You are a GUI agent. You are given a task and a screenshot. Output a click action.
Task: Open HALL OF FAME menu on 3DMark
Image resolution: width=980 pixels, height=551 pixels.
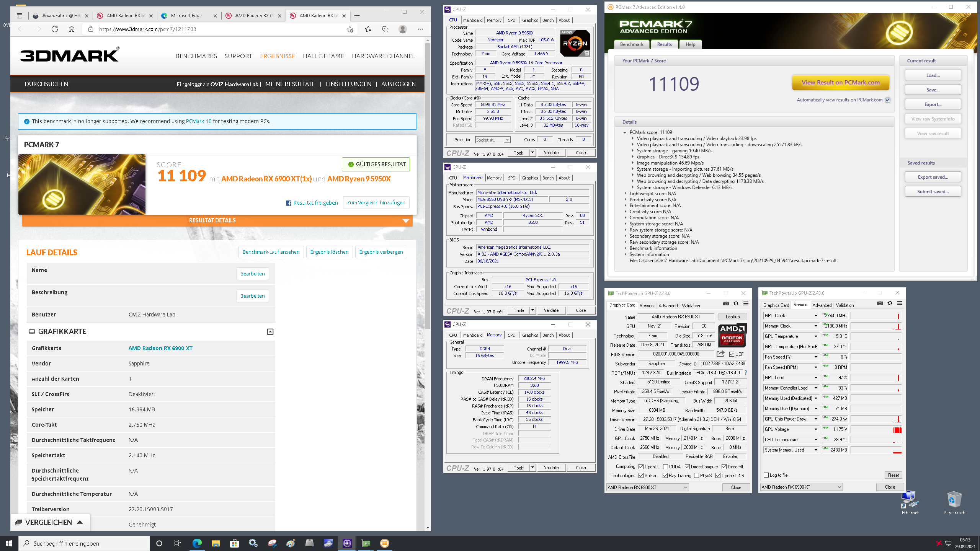323,56
